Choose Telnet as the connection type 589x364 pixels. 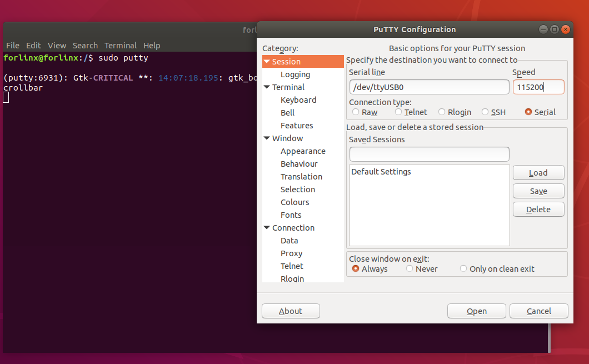pos(398,112)
